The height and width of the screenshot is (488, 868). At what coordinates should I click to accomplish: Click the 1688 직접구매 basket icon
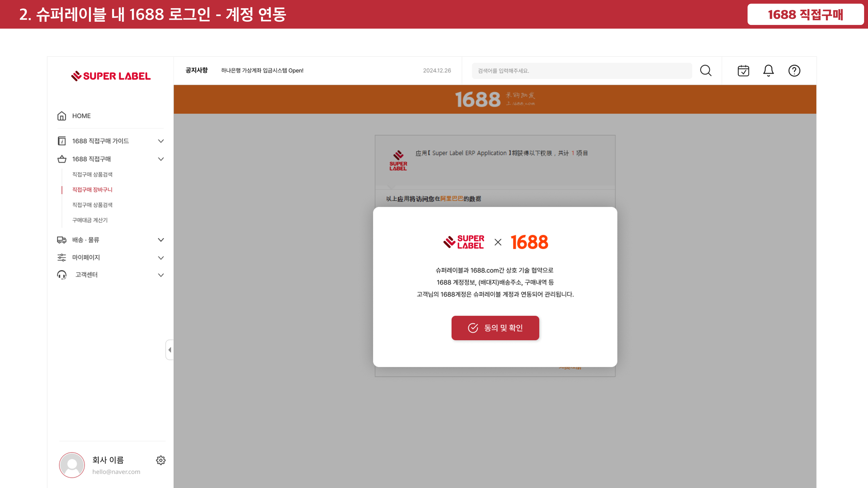tap(62, 159)
